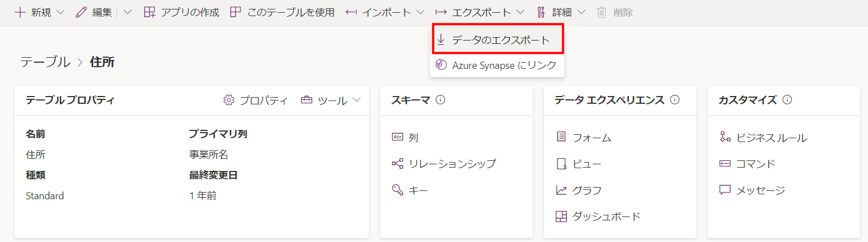Click the plus icon for 新規

point(20,12)
